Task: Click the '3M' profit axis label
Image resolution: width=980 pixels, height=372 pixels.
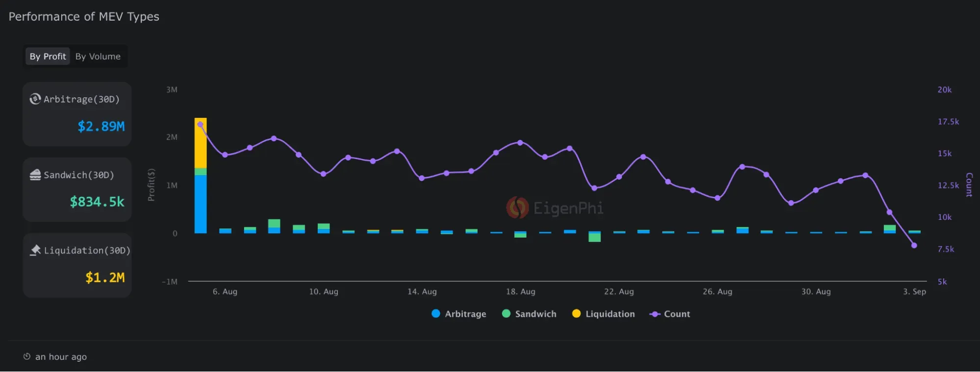Action: pos(172,90)
